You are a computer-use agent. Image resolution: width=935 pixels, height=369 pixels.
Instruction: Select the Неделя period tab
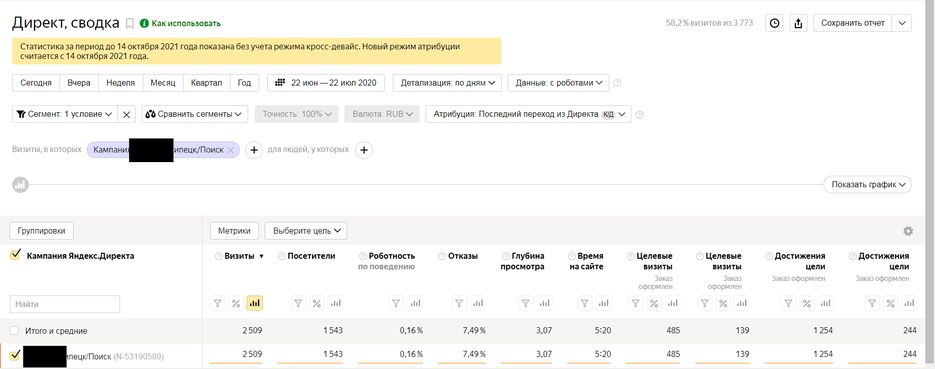120,83
